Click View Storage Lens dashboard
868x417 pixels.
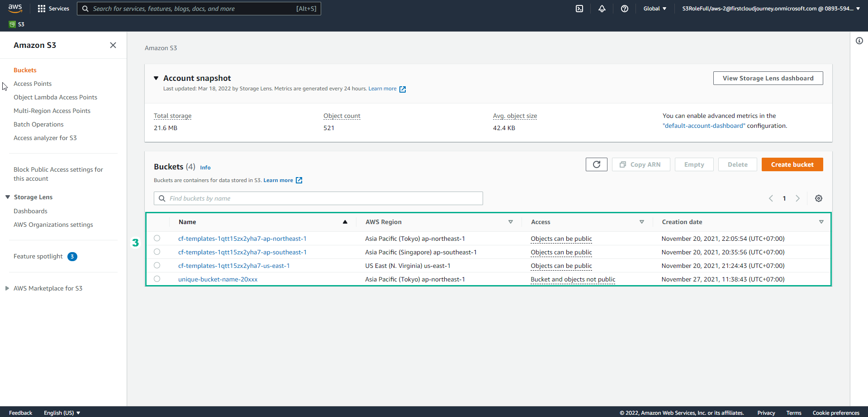pyautogui.click(x=768, y=78)
